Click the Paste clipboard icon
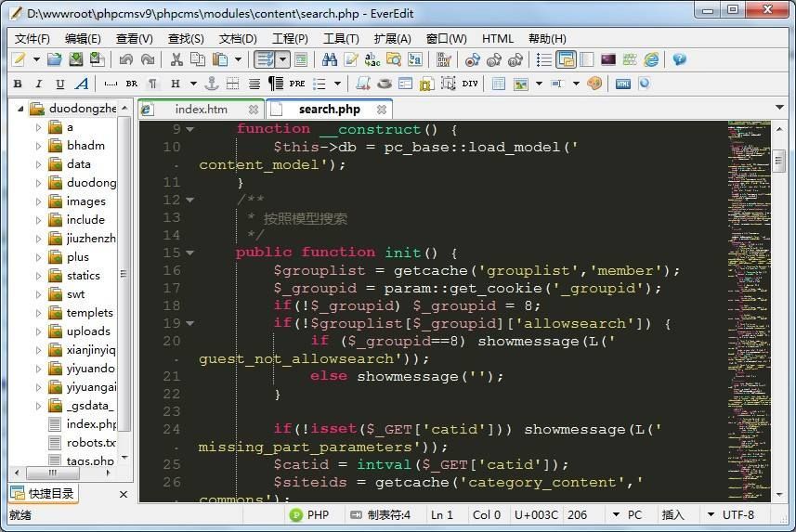Screen dimensions: 796x532 (x=220, y=60)
